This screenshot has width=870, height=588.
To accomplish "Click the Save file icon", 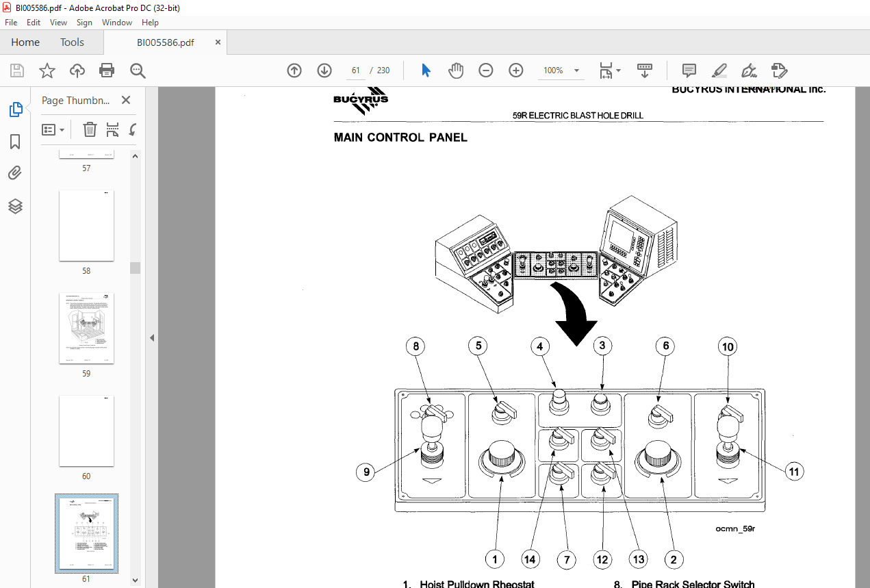I will [x=17, y=71].
